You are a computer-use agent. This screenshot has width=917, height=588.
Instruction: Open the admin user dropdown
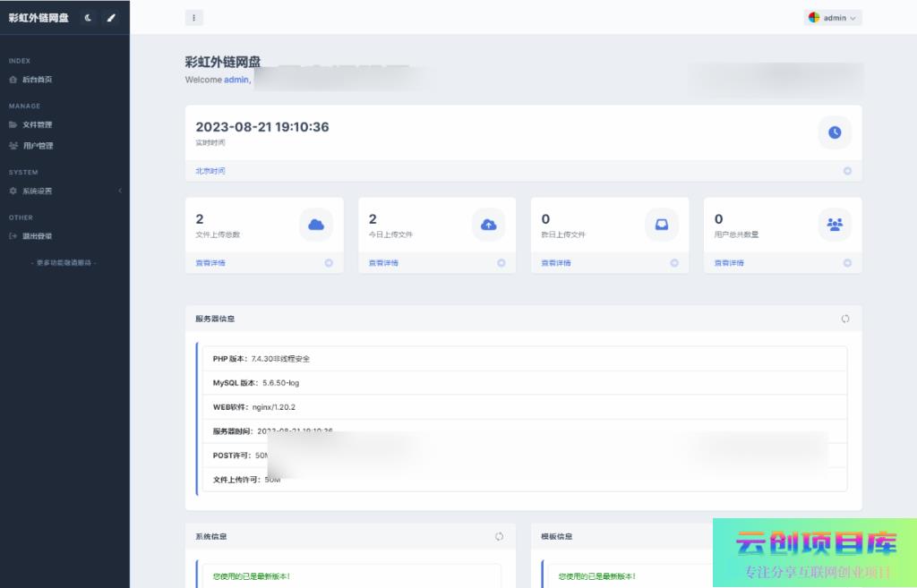coord(833,18)
